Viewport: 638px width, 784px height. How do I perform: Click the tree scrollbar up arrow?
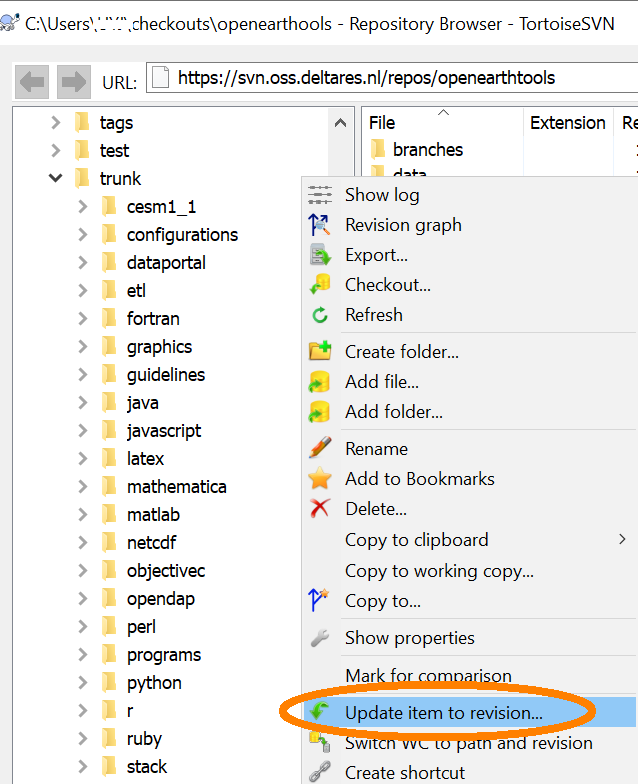click(340, 122)
